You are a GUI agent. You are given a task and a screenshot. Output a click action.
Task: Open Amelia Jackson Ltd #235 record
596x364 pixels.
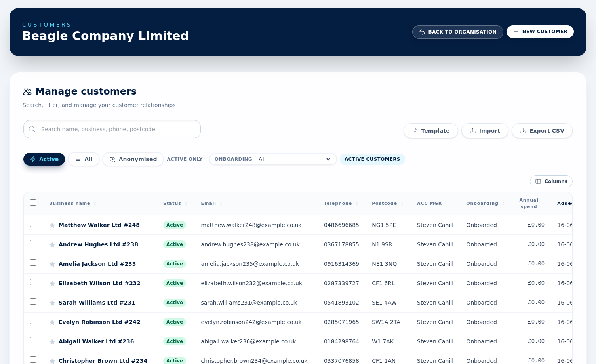pyautogui.click(x=97, y=264)
